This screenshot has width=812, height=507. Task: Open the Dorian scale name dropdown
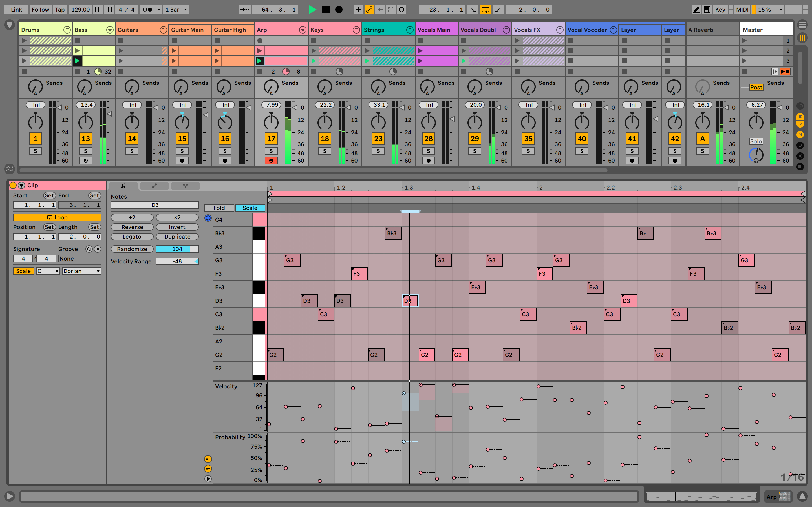81,271
